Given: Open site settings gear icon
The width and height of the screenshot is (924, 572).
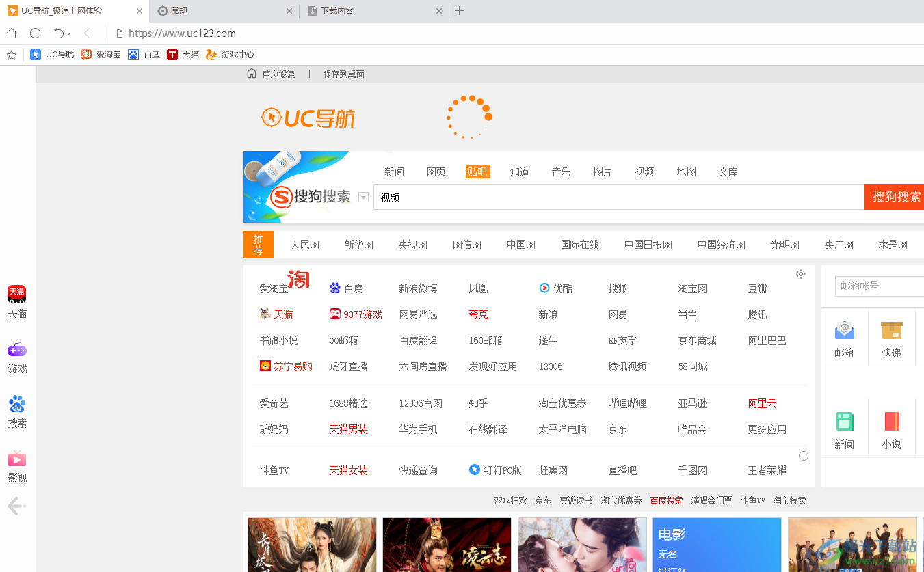Looking at the screenshot, I should [801, 274].
